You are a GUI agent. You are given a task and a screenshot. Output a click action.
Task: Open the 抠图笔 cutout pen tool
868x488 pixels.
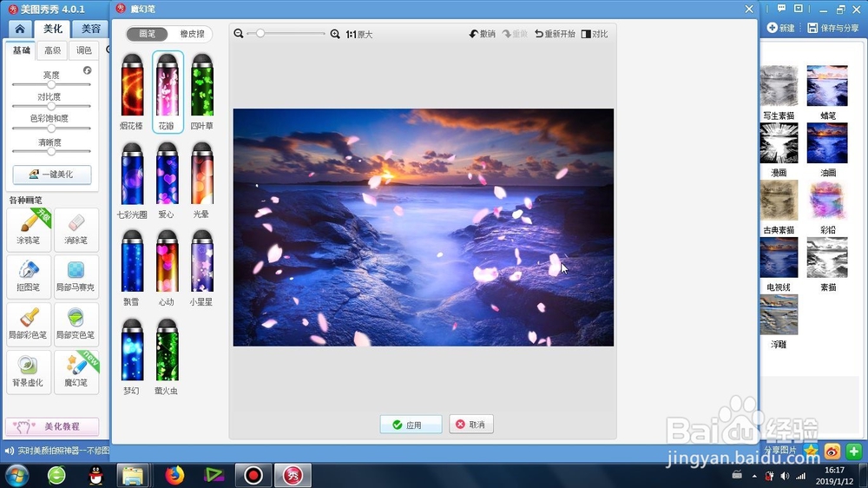point(29,276)
